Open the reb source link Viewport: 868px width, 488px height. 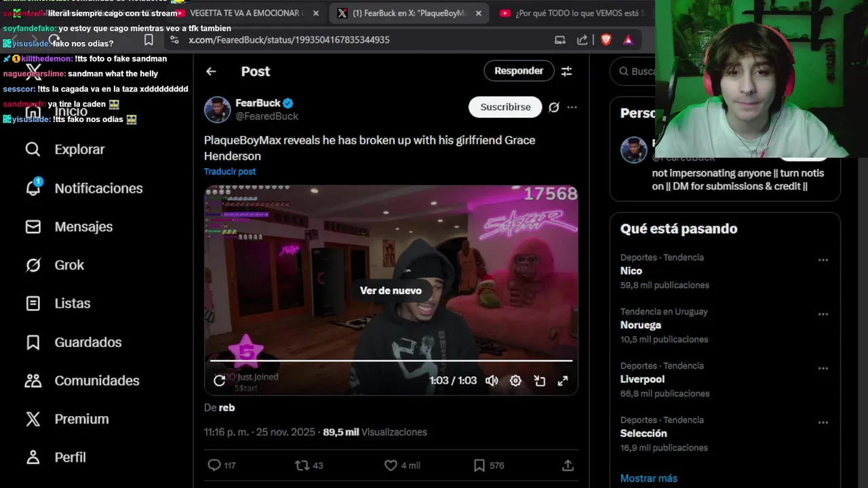(226, 407)
